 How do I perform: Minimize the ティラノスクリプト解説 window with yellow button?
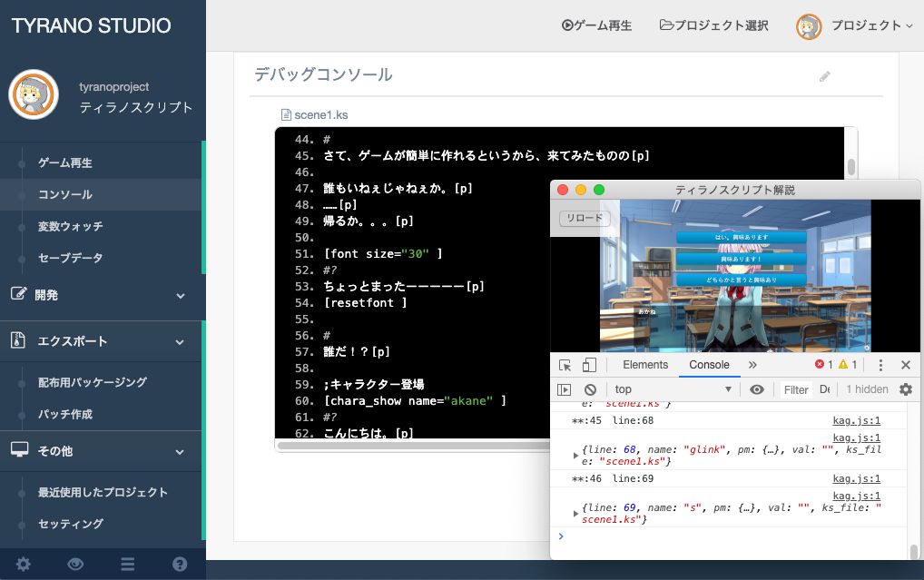point(580,190)
